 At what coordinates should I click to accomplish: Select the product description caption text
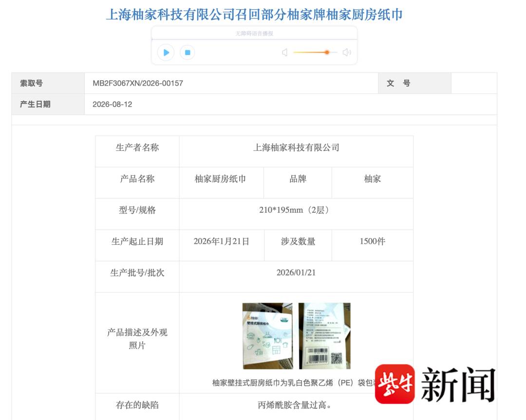pyautogui.click(x=294, y=383)
